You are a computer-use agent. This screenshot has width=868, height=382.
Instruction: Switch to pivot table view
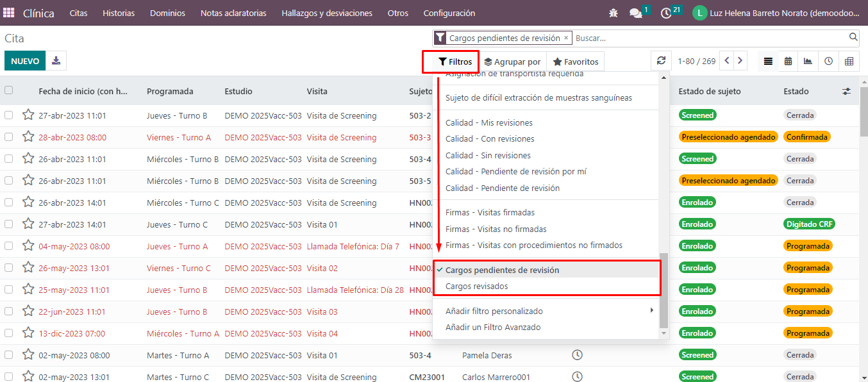pyautogui.click(x=849, y=61)
